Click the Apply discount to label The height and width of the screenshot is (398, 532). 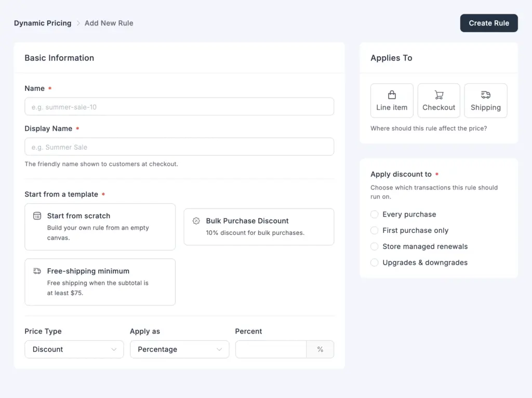click(x=401, y=175)
